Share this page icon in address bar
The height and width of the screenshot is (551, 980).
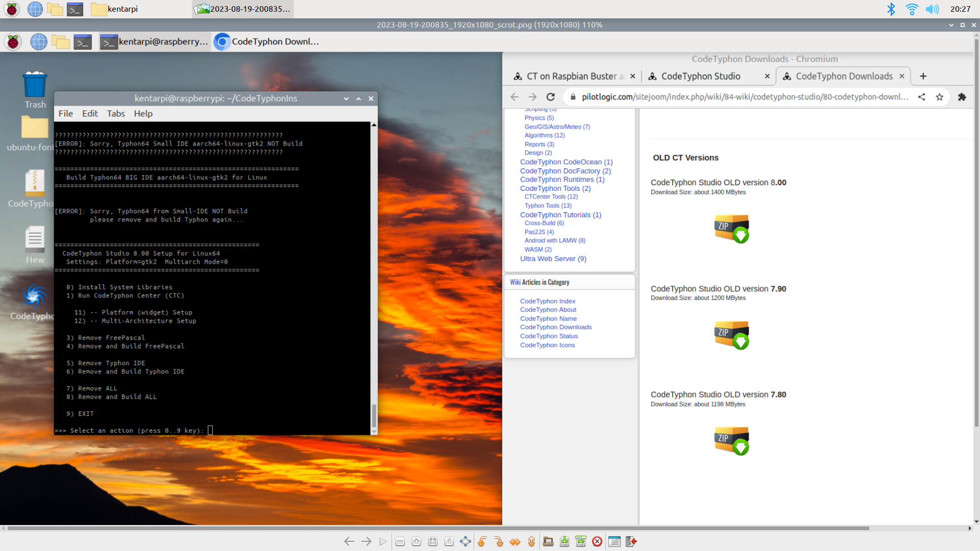click(x=921, y=97)
